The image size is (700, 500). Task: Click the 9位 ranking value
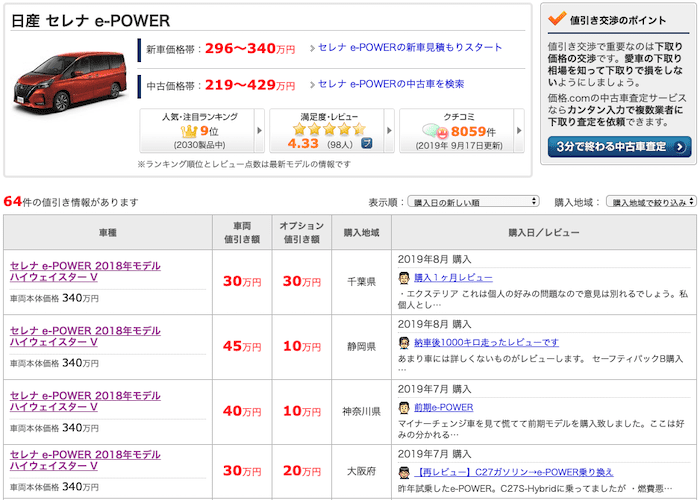tap(209, 131)
